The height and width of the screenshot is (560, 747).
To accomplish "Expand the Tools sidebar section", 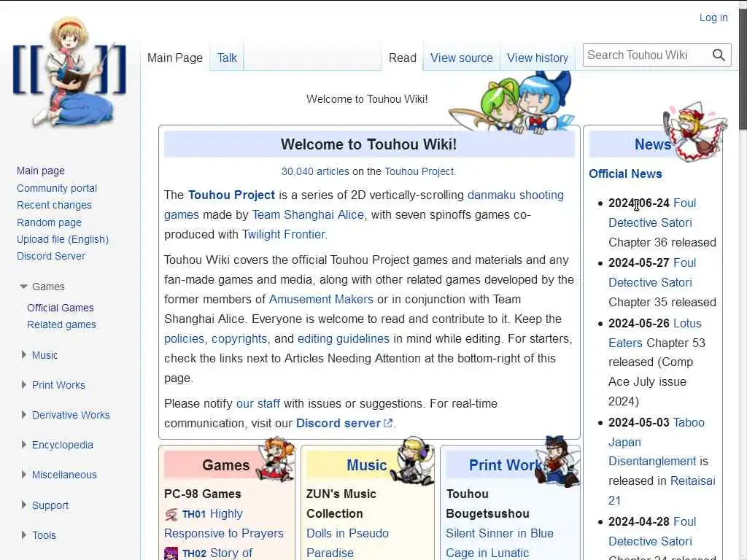I will coord(23,534).
